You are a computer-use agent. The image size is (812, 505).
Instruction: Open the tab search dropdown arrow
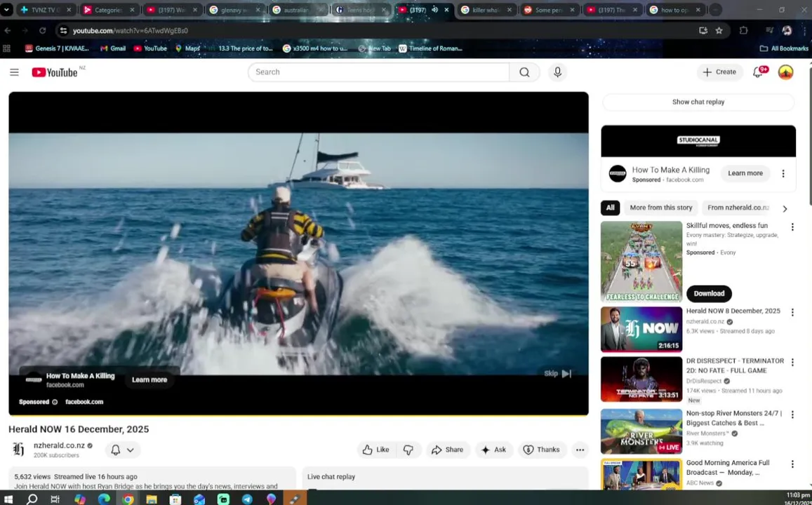6,9
